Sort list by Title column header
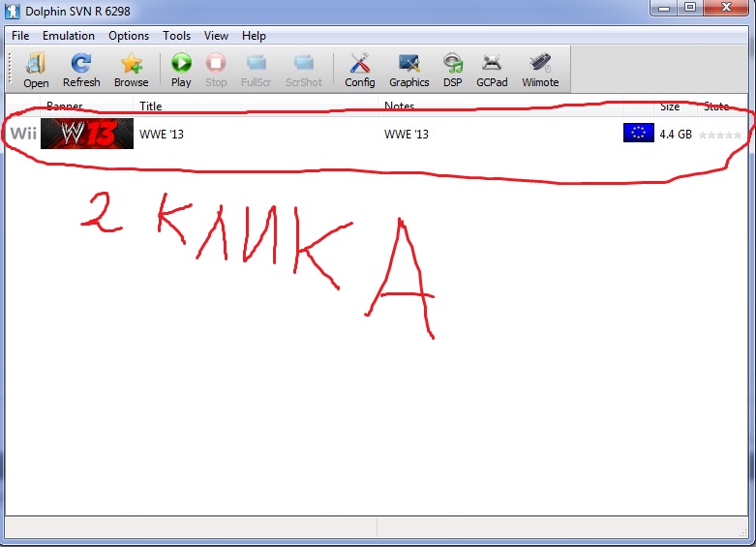 click(x=256, y=106)
